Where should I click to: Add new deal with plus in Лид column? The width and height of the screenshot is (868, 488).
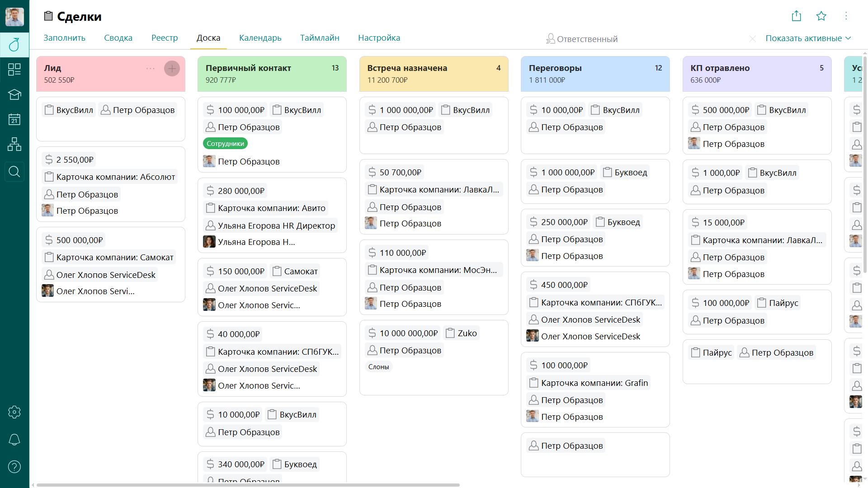pyautogui.click(x=172, y=69)
